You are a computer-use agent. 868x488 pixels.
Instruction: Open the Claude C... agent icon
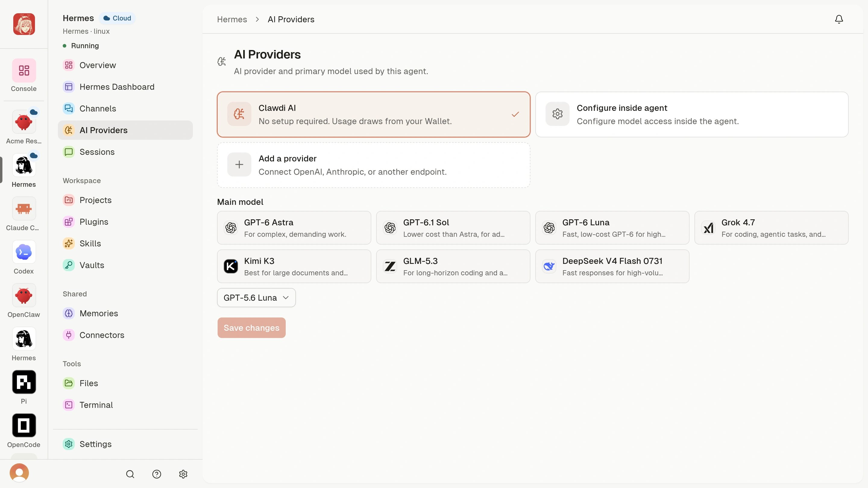coord(24,208)
